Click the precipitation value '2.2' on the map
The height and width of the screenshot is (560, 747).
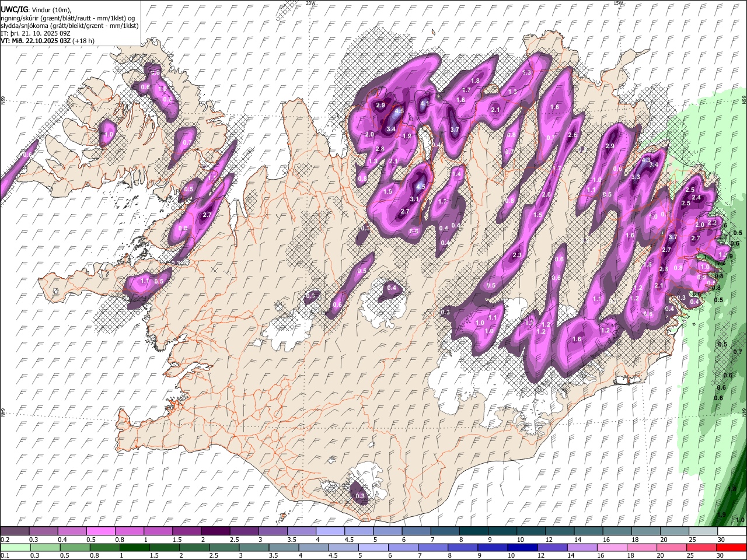pos(712,223)
